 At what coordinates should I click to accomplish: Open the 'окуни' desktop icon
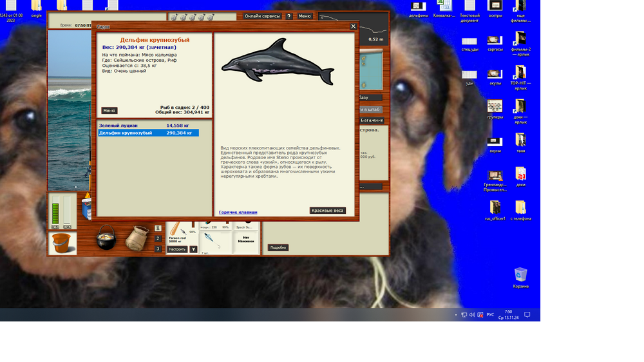(x=495, y=145)
